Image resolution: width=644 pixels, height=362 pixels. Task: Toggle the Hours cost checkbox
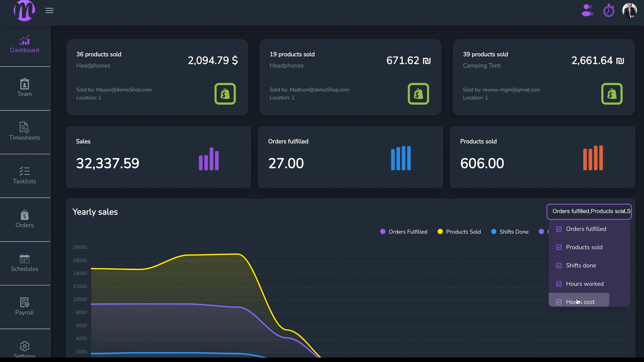(x=559, y=302)
